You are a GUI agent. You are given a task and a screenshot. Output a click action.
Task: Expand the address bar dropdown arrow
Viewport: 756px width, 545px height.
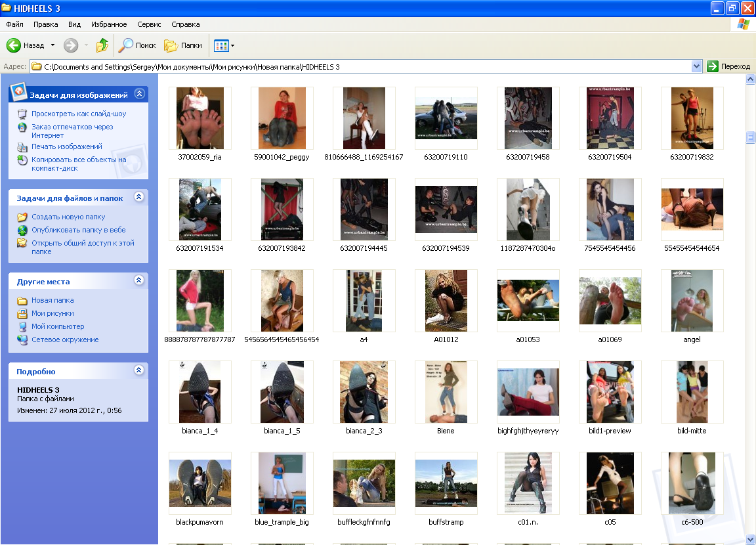pos(696,66)
